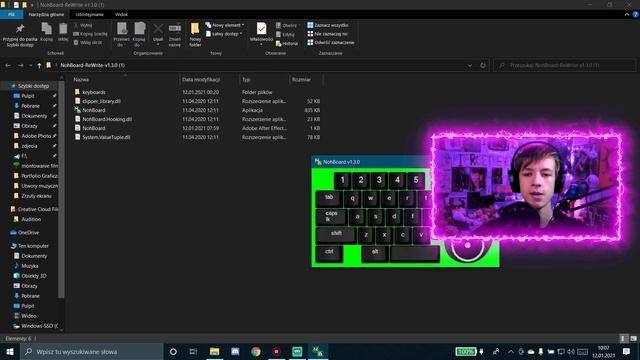Click Nie zaznaczaj nic in the ribbon
The height and width of the screenshot is (360, 640).
tap(327, 34)
